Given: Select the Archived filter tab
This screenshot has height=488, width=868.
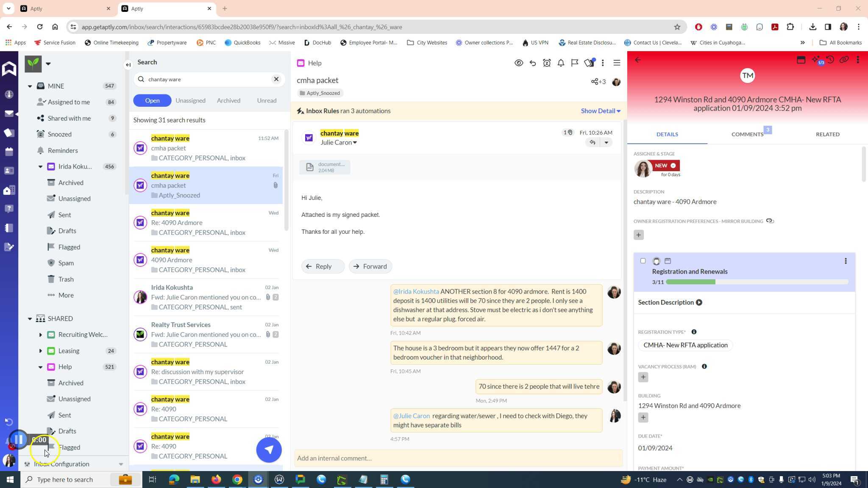Looking at the screenshot, I should click(228, 100).
